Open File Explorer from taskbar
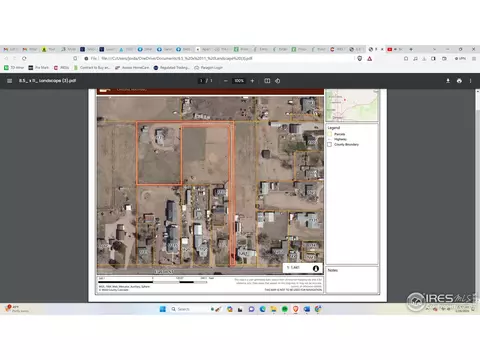The image size is (480, 360). [274, 309]
